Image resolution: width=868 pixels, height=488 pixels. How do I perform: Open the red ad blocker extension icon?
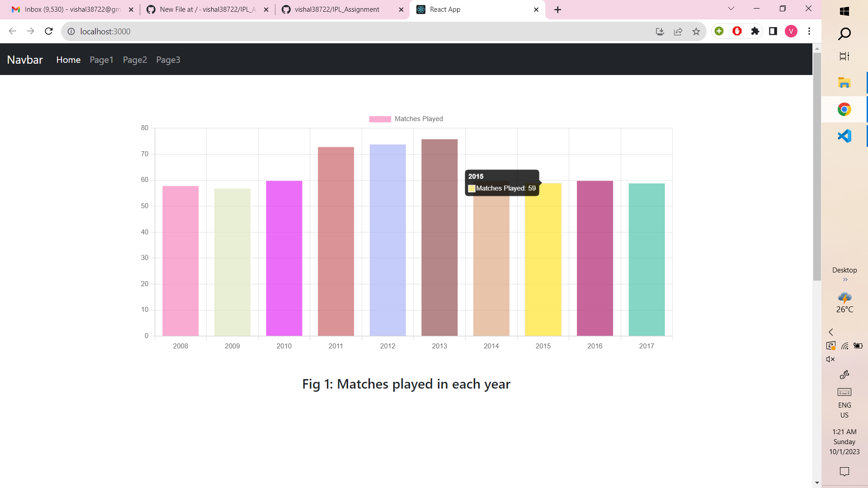pos(737,31)
